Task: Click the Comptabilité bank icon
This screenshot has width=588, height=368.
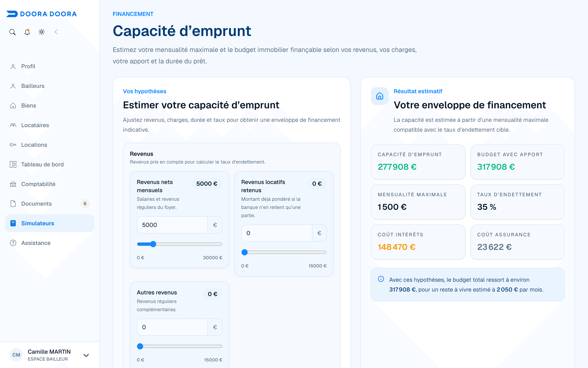Action: click(13, 184)
